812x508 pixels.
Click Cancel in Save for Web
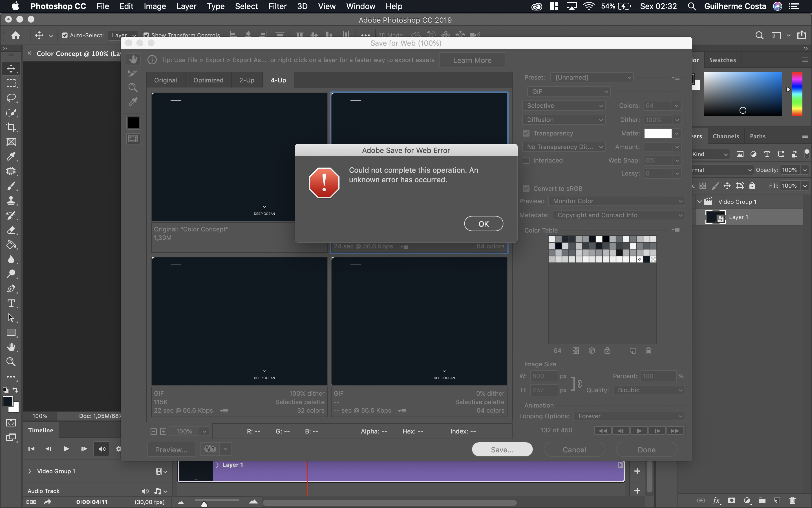pos(574,450)
